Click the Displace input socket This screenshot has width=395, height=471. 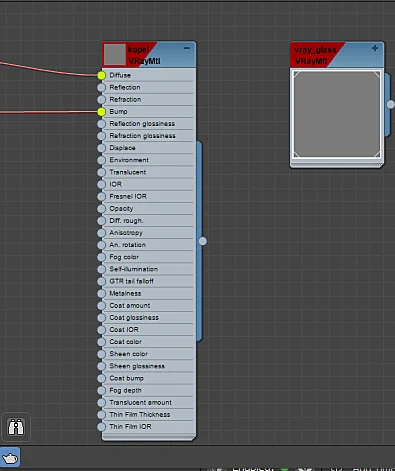point(102,148)
